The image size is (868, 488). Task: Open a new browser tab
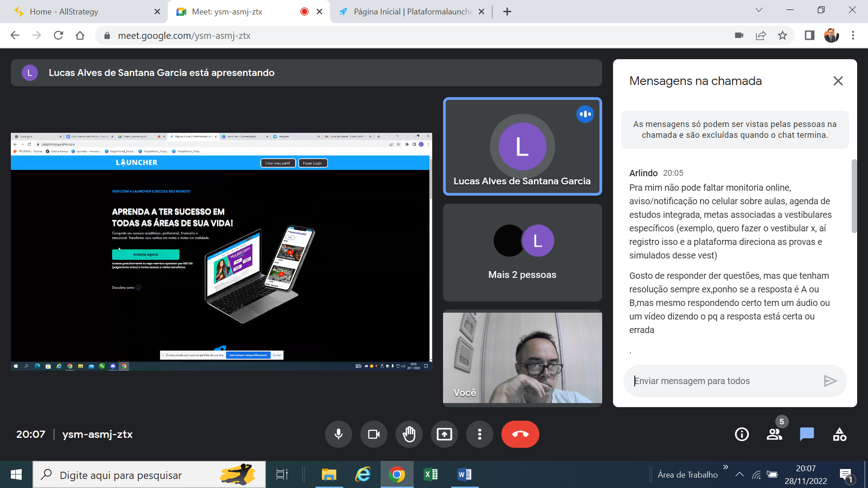[507, 12]
